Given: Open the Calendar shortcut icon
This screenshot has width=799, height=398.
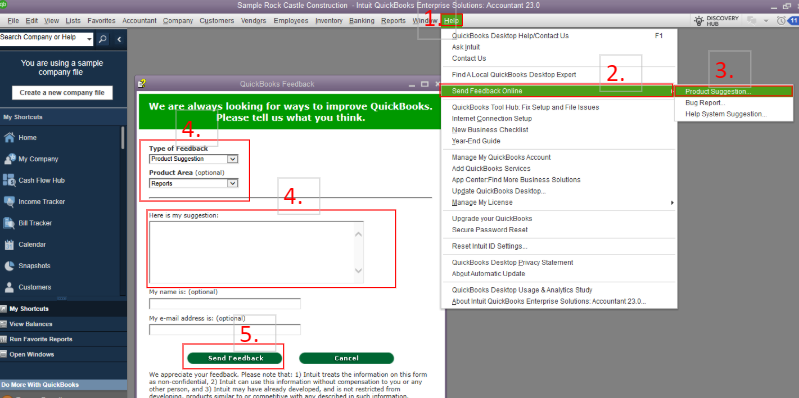Looking at the screenshot, I should [9, 245].
